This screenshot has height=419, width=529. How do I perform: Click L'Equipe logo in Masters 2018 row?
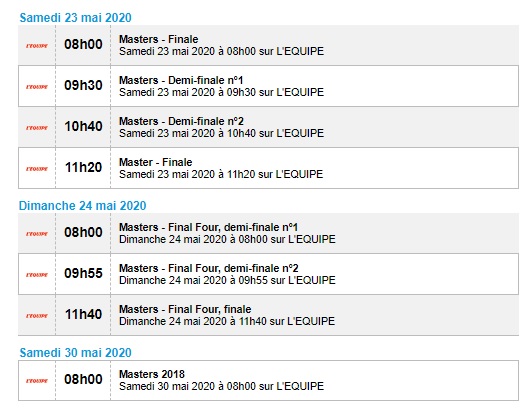[x=37, y=381]
